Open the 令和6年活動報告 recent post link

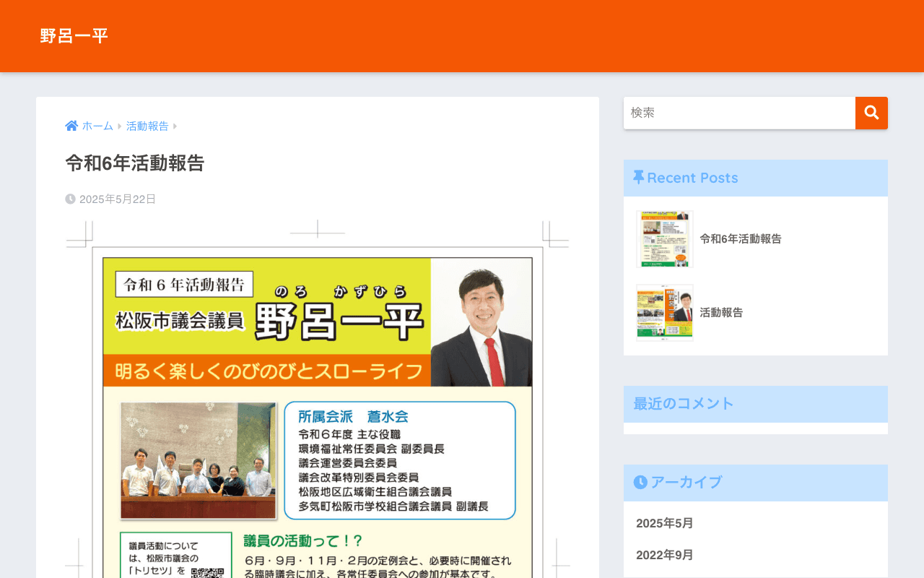[x=741, y=239]
